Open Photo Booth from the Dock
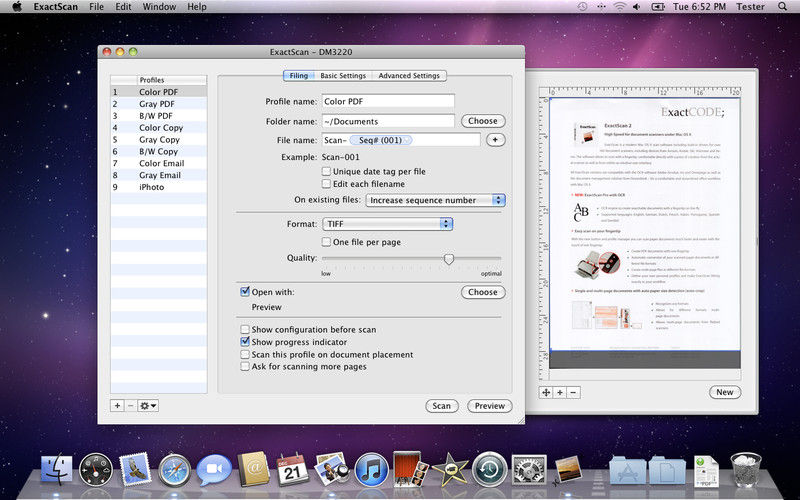800x500 pixels. (410, 469)
